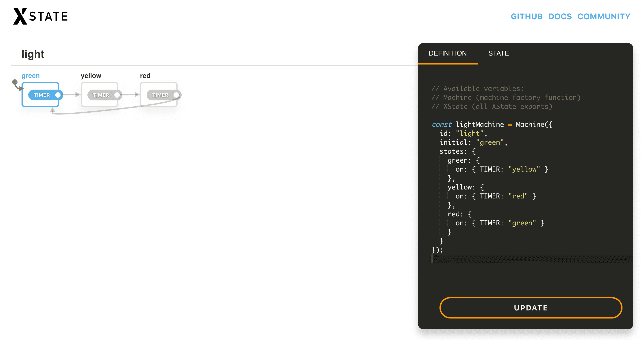The height and width of the screenshot is (340, 644).
Task: Click the "yellow" string in the code
Action: [524, 169]
